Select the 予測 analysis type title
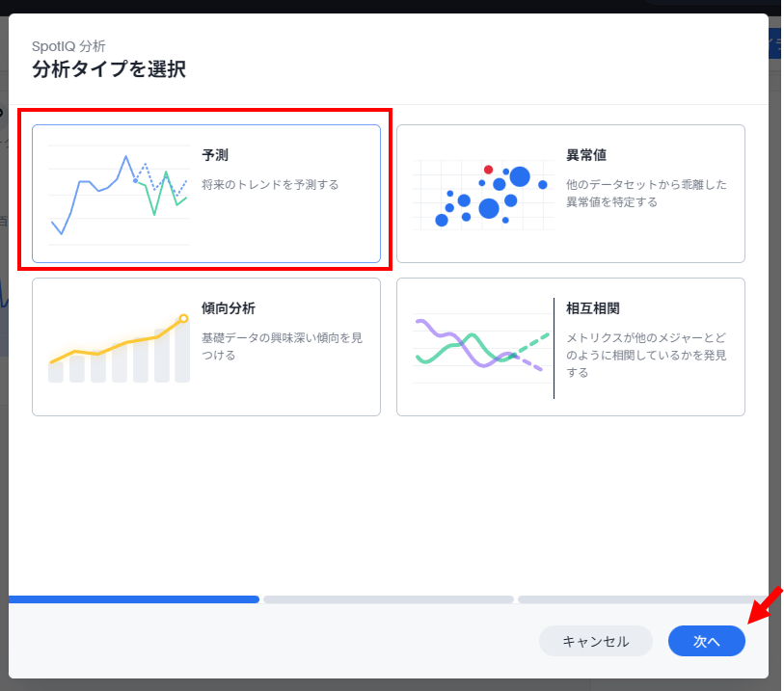The width and height of the screenshot is (784, 691). [215, 155]
